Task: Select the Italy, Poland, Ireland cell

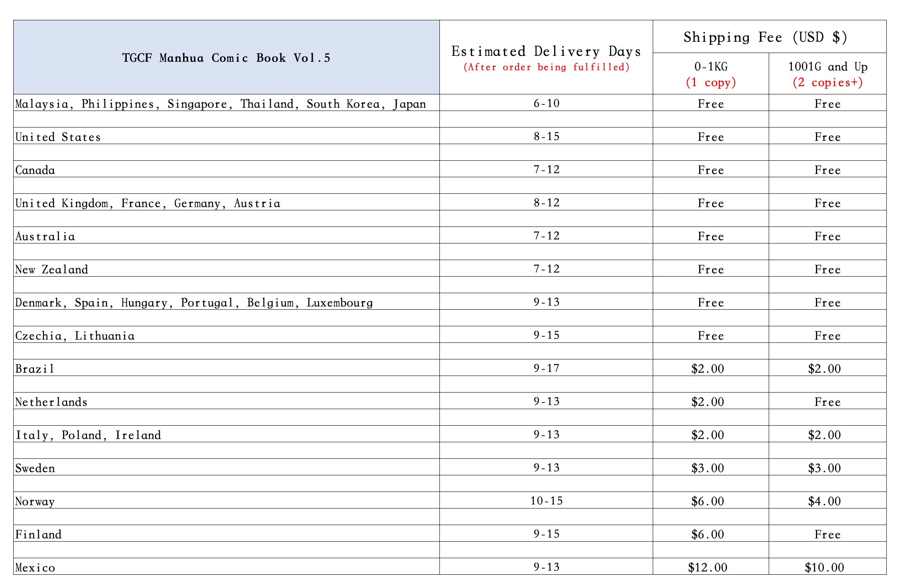Action: (88, 435)
